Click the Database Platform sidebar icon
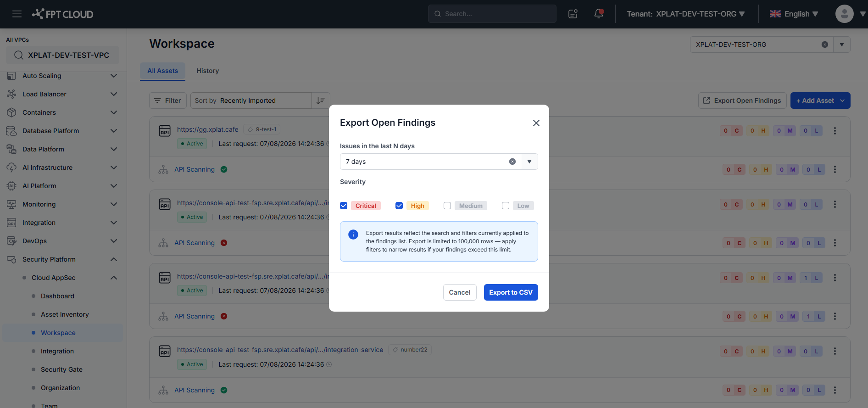 [11, 131]
